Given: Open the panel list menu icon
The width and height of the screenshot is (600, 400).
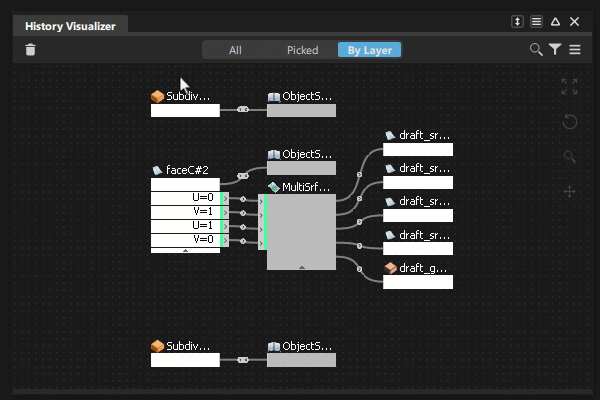Looking at the screenshot, I should (536, 22).
